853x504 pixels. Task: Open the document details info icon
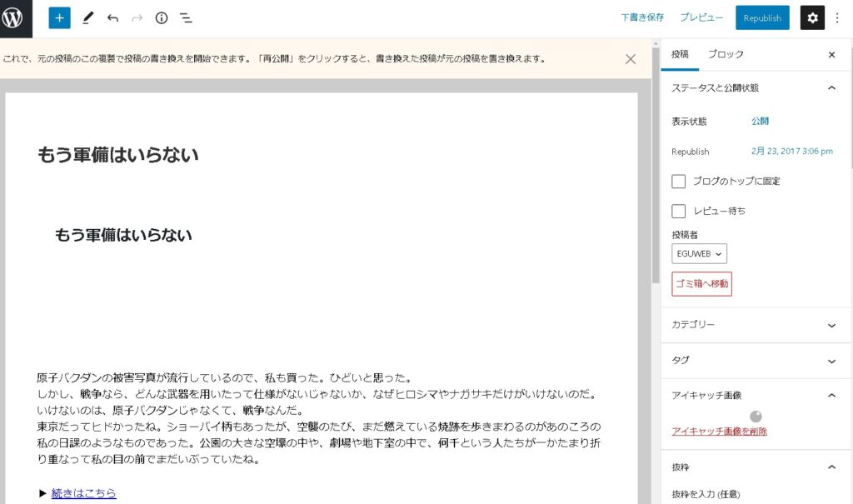pos(162,17)
